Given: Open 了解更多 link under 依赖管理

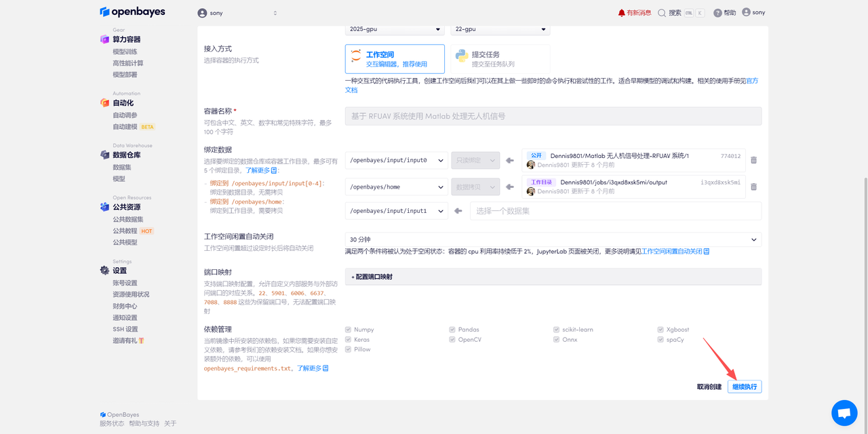Looking at the screenshot, I should pyautogui.click(x=313, y=368).
